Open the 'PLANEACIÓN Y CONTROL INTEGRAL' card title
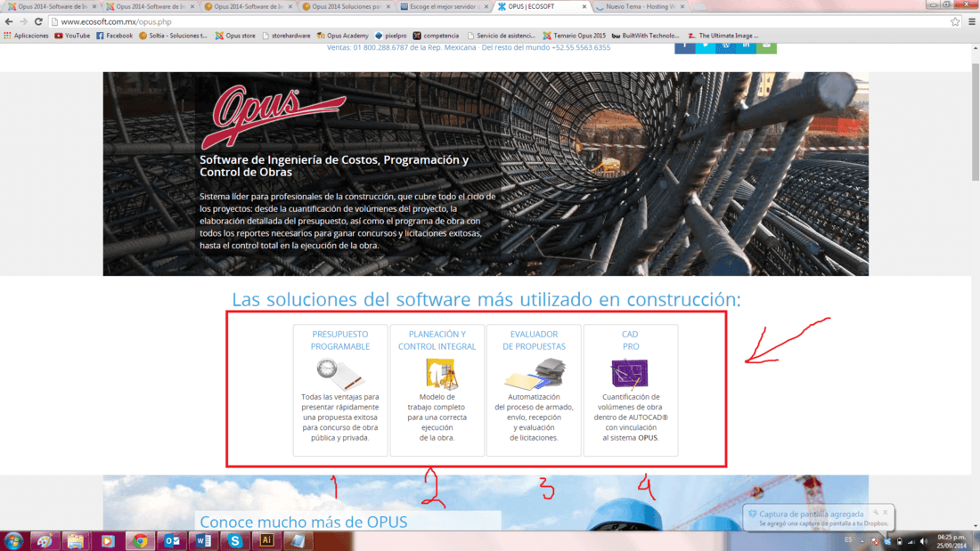Screen dimensions: 980x551 click(x=437, y=340)
